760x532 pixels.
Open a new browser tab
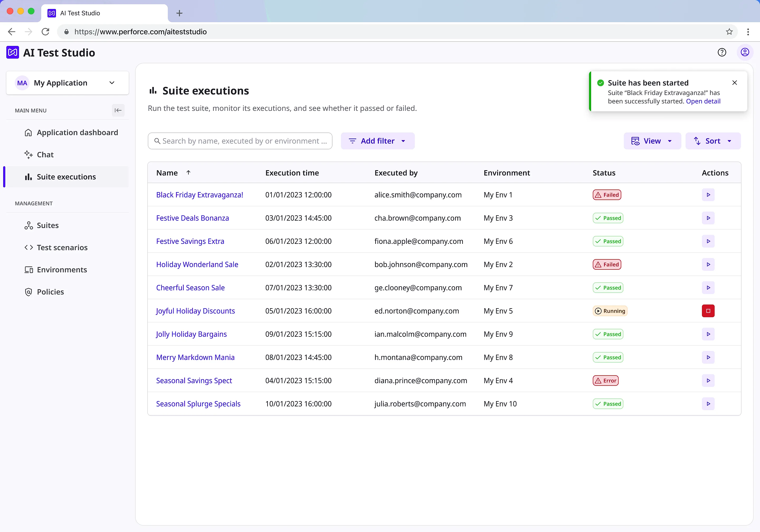point(179,13)
